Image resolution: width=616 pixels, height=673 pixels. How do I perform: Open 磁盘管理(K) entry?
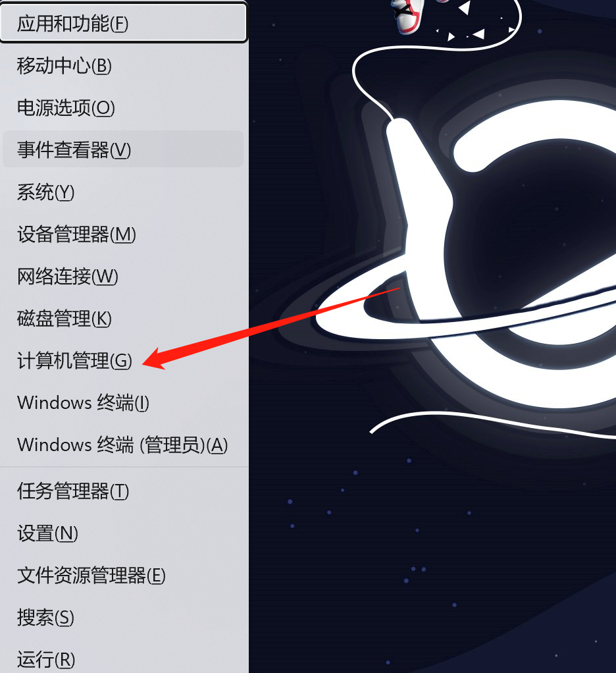point(123,318)
